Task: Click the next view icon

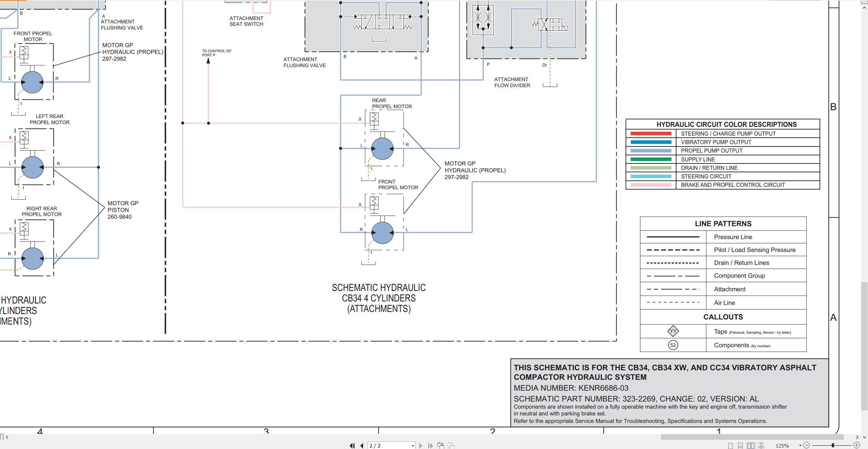Action: coord(451,446)
